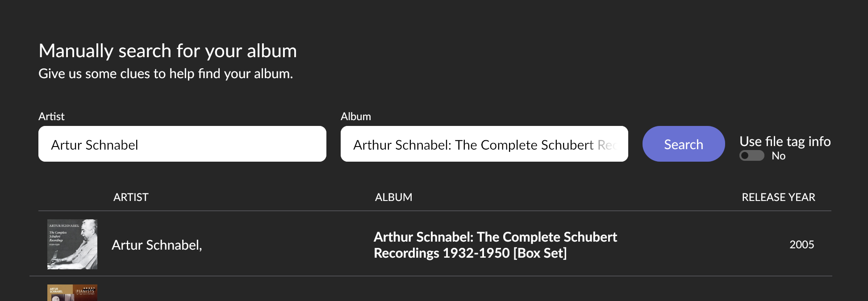
Task: Click the 'No' toggle state label
Action: 778,156
